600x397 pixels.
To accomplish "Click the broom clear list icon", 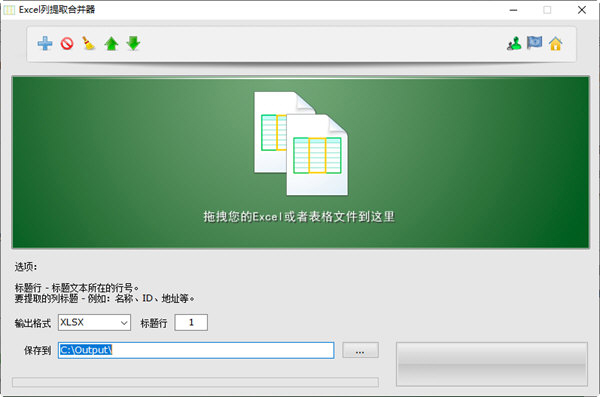I will [x=89, y=43].
